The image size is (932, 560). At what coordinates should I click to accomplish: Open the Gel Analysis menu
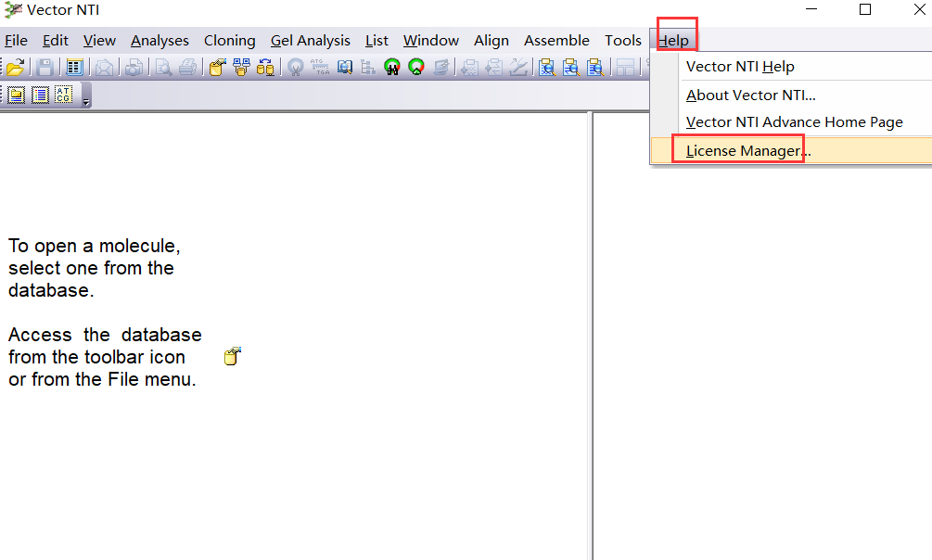311,41
